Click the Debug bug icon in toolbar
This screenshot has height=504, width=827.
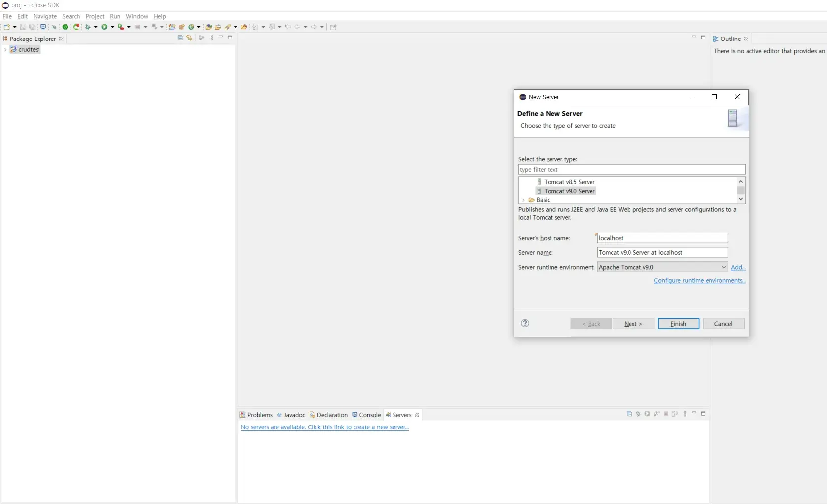(88, 27)
